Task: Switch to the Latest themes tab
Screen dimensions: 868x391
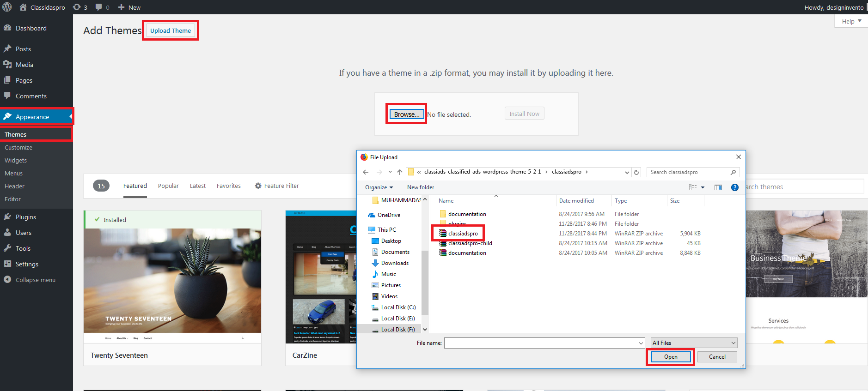Action: pyautogui.click(x=198, y=186)
